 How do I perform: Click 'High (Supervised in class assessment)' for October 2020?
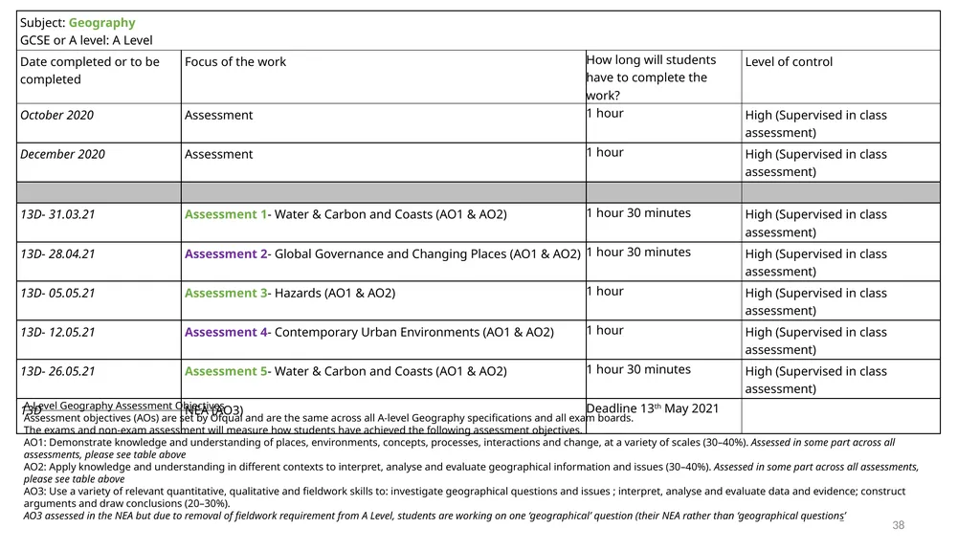tap(815, 123)
